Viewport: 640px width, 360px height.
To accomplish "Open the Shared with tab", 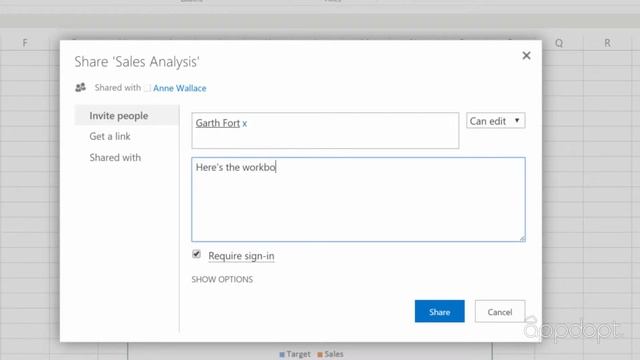I will click(x=115, y=158).
